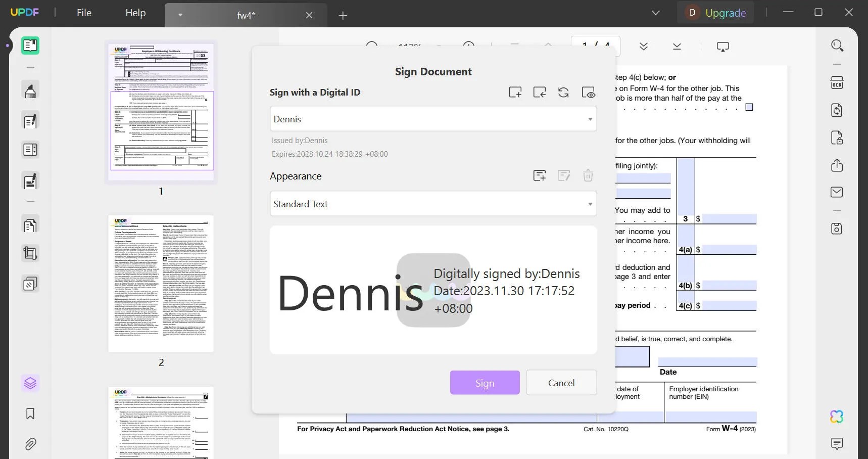Open the search panel

837,45
